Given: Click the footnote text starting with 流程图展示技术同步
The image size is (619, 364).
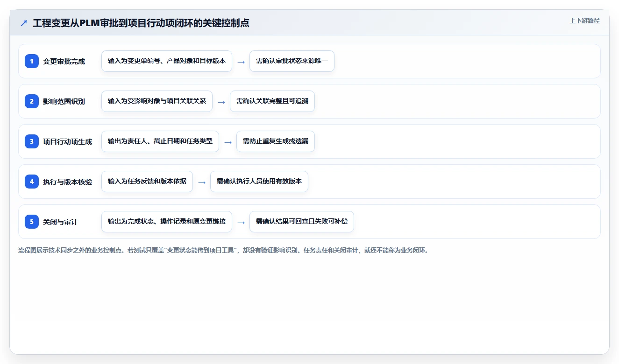Looking at the screenshot, I should 223,250.
